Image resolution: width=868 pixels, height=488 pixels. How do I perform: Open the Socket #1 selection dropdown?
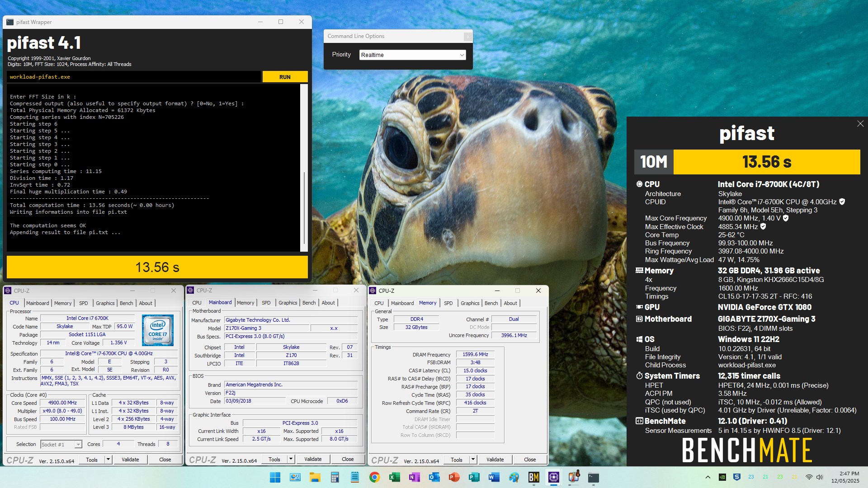coord(61,445)
